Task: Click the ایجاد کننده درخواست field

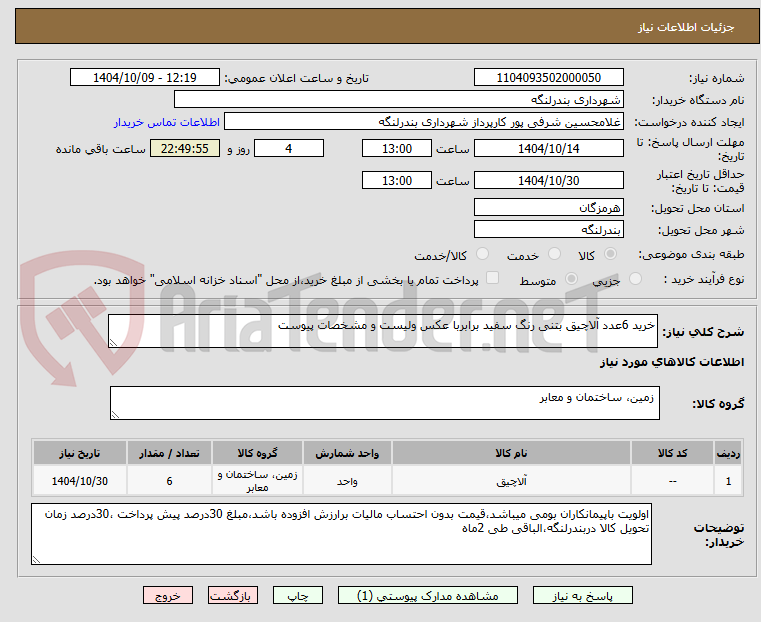Action: [x=424, y=122]
